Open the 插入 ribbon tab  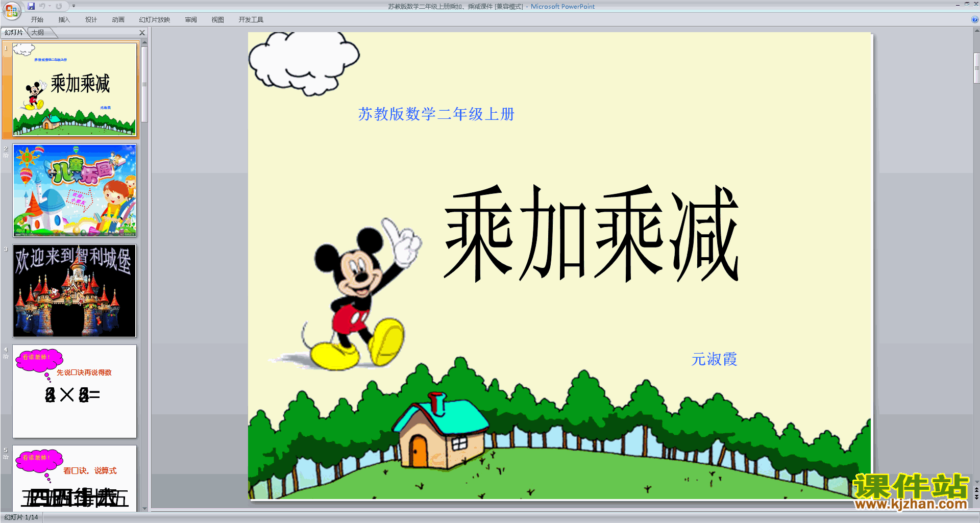click(x=64, y=20)
